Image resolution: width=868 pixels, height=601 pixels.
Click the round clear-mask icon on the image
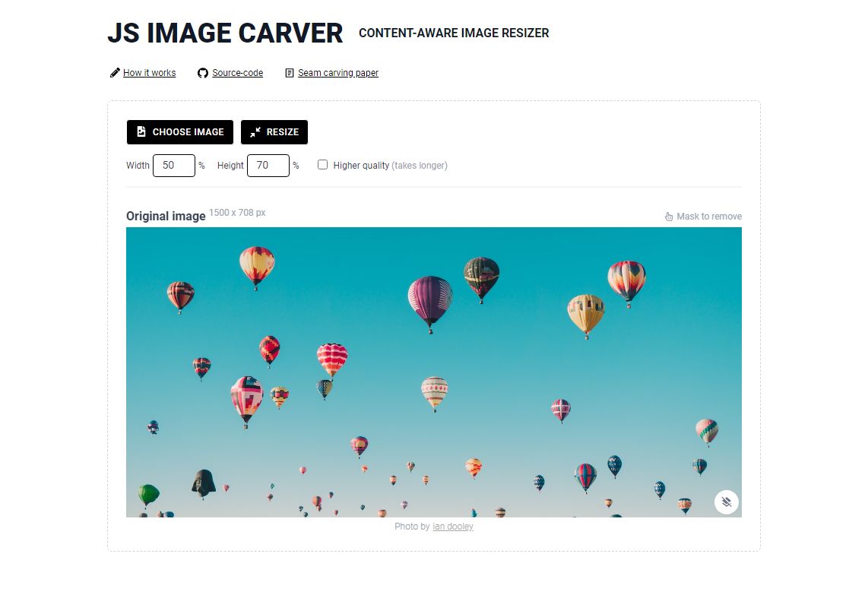tap(727, 502)
